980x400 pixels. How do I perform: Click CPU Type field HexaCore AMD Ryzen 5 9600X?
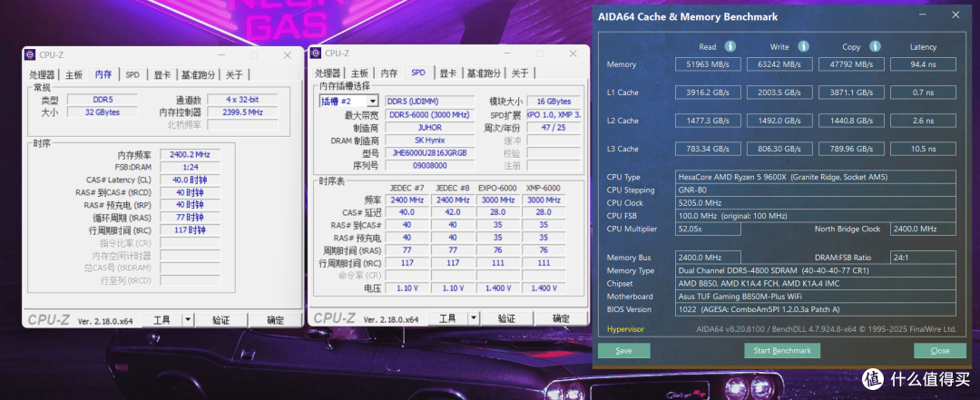(x=816, y=177)
